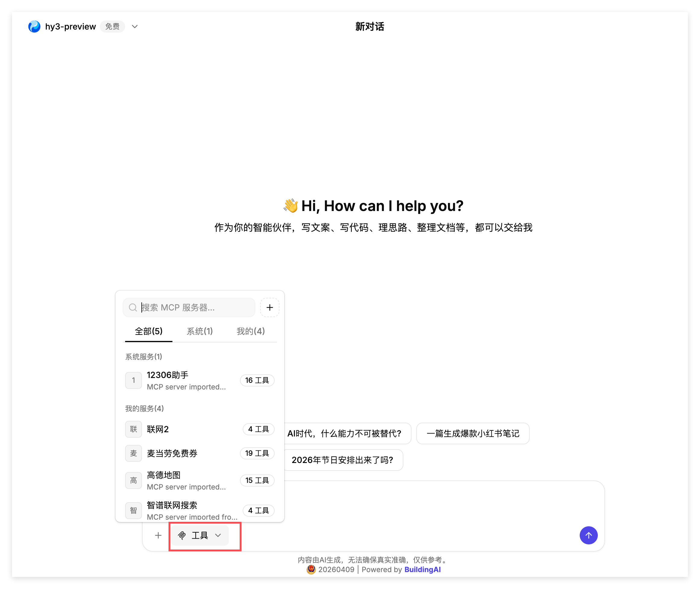Send the message with the arrow button

(588, 535)
